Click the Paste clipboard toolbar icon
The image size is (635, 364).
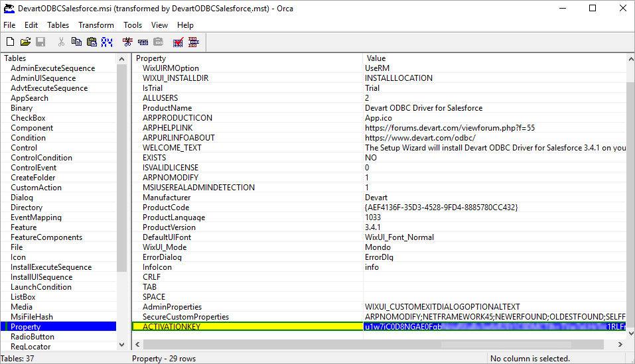coord(92,42)
